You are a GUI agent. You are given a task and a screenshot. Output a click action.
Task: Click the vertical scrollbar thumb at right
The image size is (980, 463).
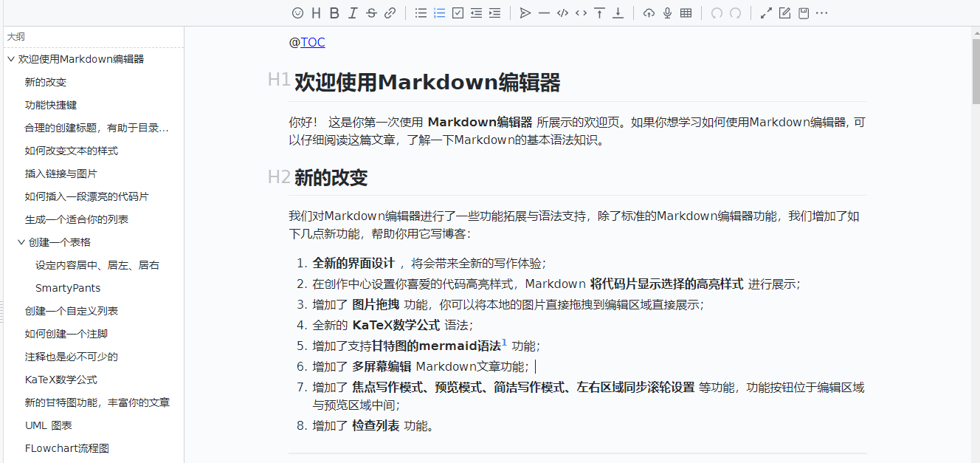[x=976, y=70]
